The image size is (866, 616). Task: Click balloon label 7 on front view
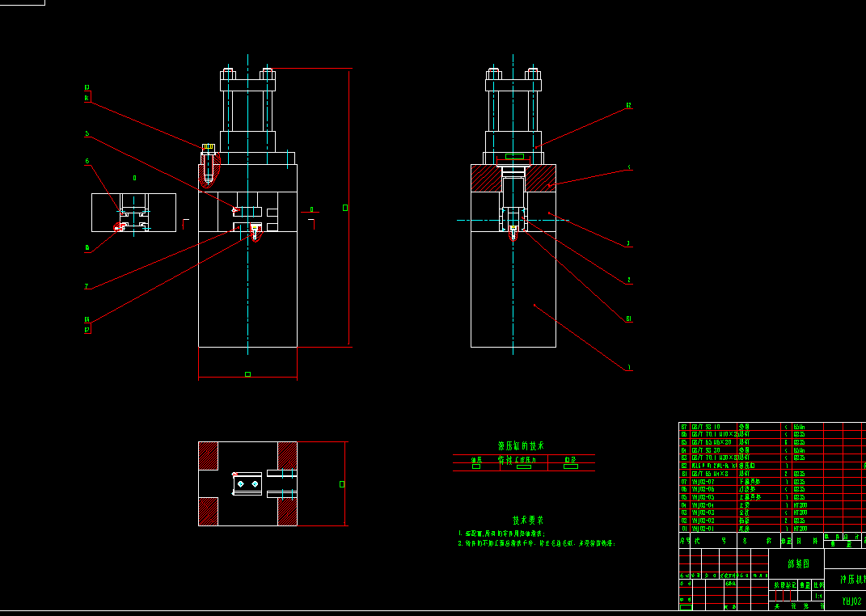point(87,286)
